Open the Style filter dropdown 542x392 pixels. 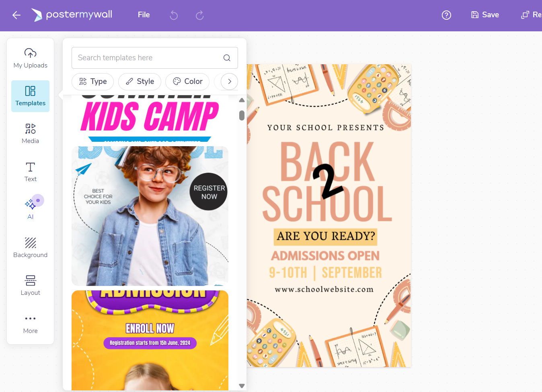[x=140, y=82]
